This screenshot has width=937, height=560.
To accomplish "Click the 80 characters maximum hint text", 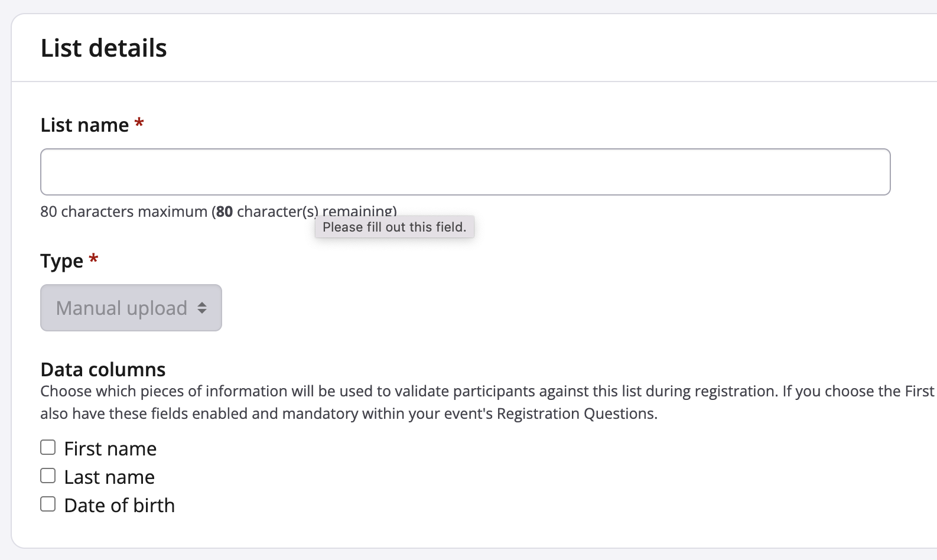I will click(x=123, y=211).
